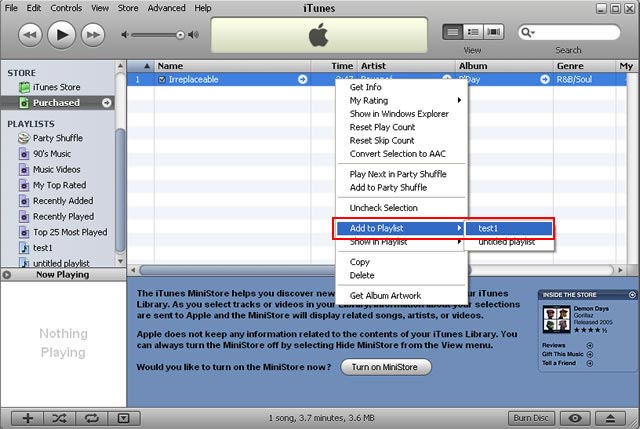The width and height of the screenshot is (640, 429).
Task: Open the My Top Rated playlist
Action: (59, 185)
